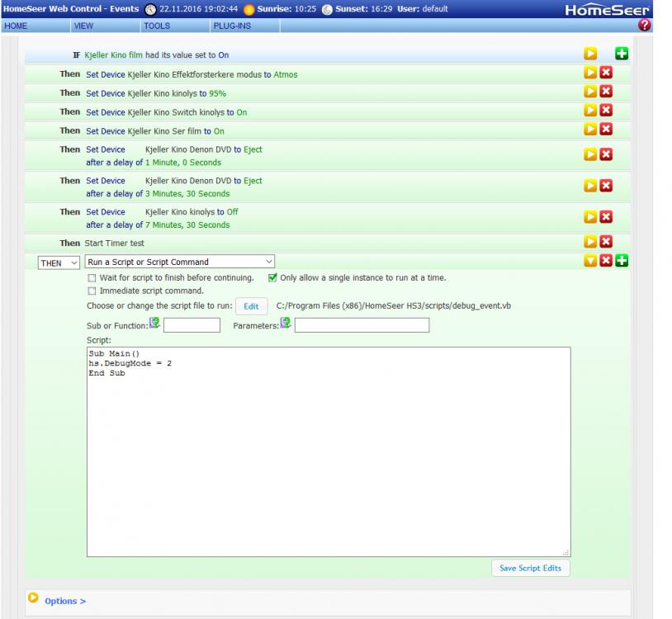Uncheck Only allow a single instance checkbox

272,277
